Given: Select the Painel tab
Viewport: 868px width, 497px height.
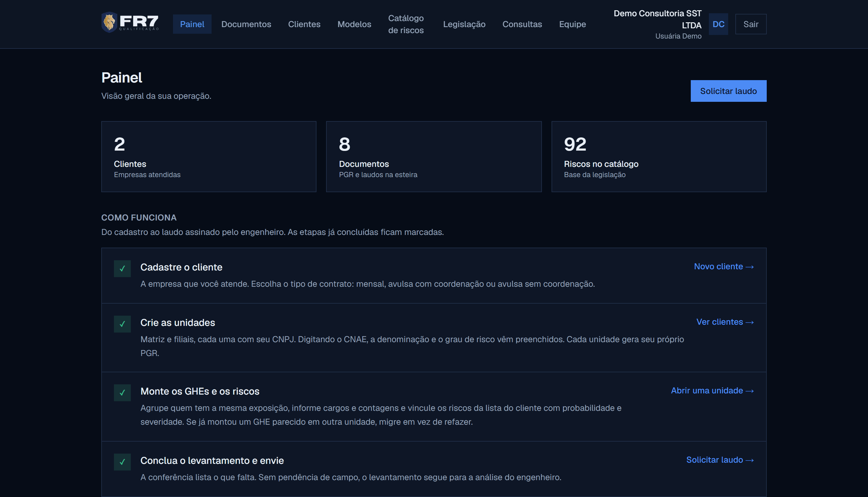Looking at the screenshot, I should pos(192,24).
